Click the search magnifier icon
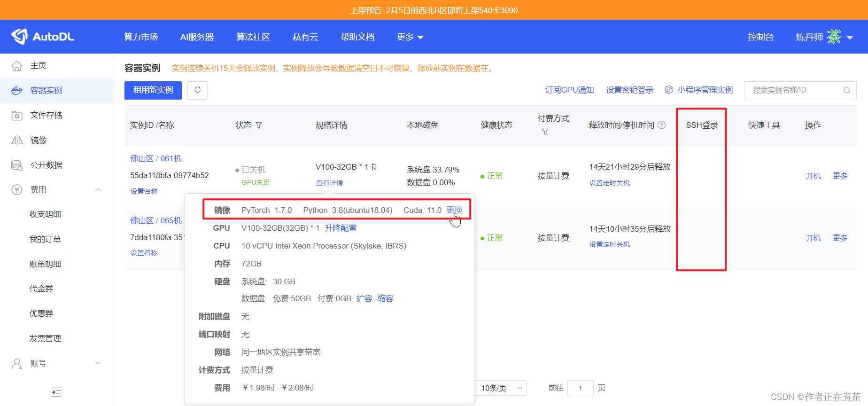 [847, 90]
